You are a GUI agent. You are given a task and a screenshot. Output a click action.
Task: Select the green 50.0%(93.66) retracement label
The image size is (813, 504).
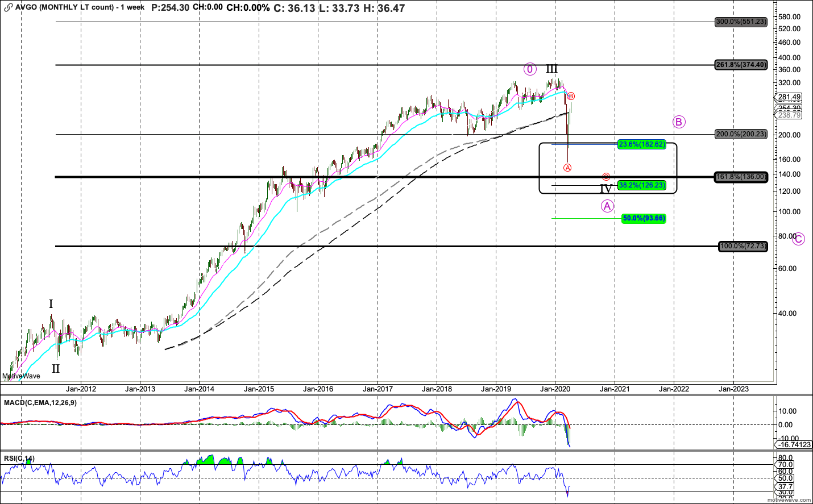[x=644, y=218]
